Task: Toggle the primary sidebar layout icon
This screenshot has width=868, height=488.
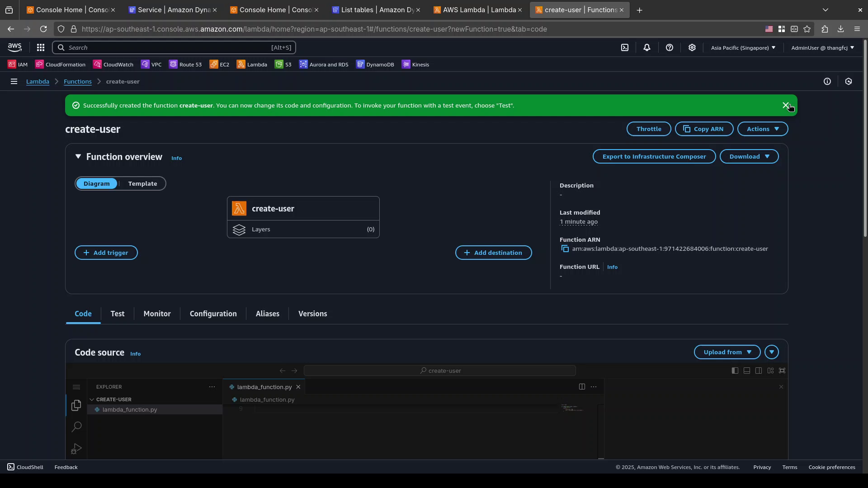Action: pyautogui.click(x=735, y=371)
